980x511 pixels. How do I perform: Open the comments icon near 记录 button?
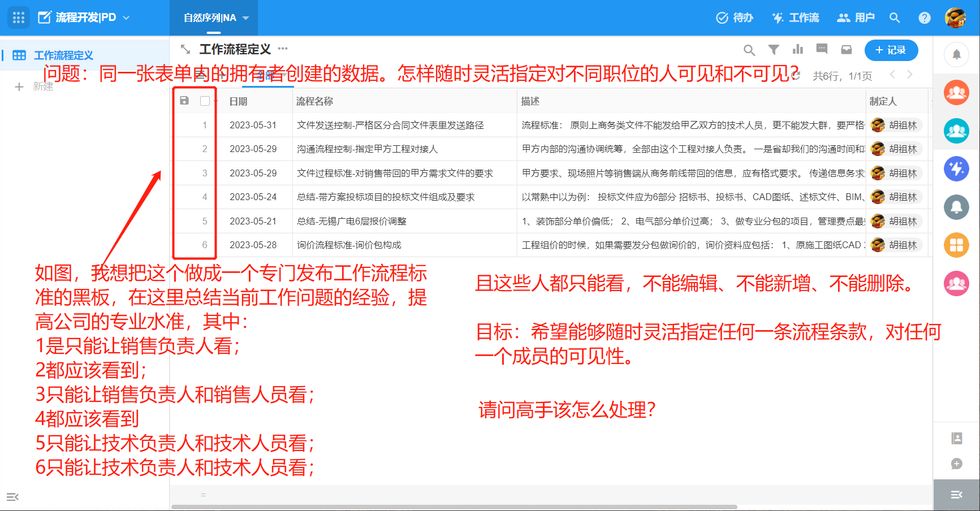(x=822, y=50)
